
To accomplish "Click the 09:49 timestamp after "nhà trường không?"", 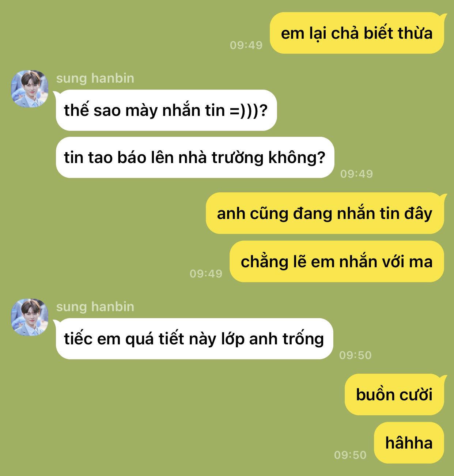I will [x=357, y=174].
